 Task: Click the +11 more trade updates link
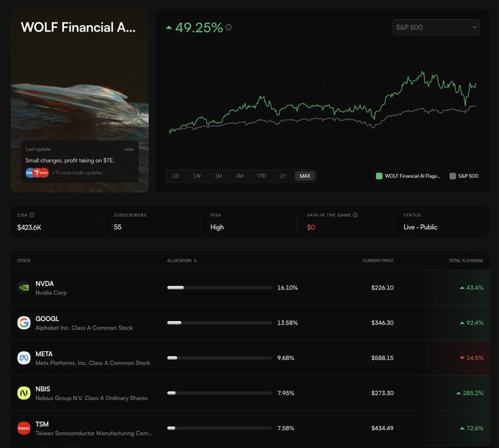pos(77,173)
